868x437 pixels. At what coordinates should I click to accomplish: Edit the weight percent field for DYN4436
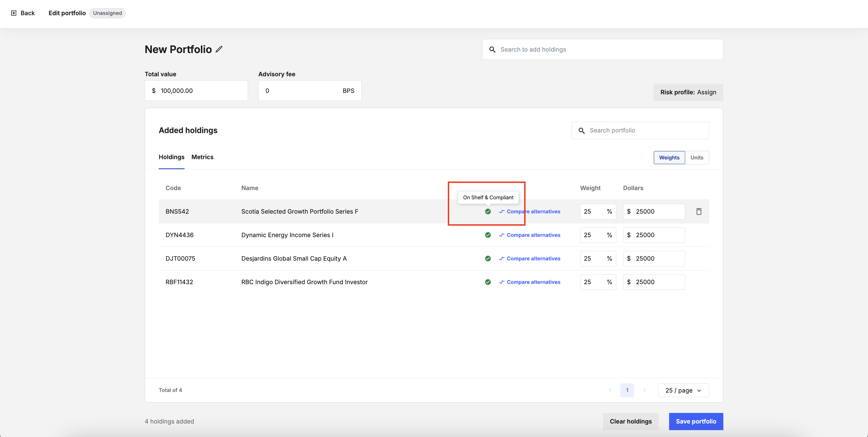(x=598, y=235)
